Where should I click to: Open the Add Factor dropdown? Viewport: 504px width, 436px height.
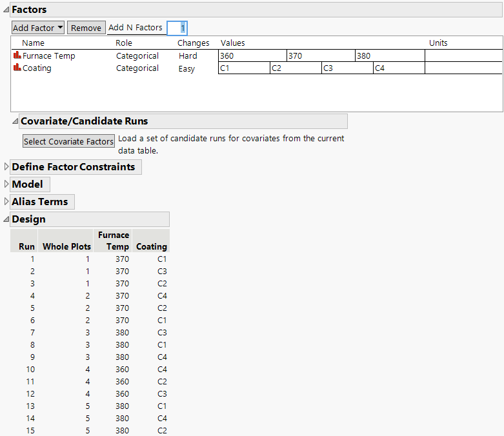coord(38,28)
